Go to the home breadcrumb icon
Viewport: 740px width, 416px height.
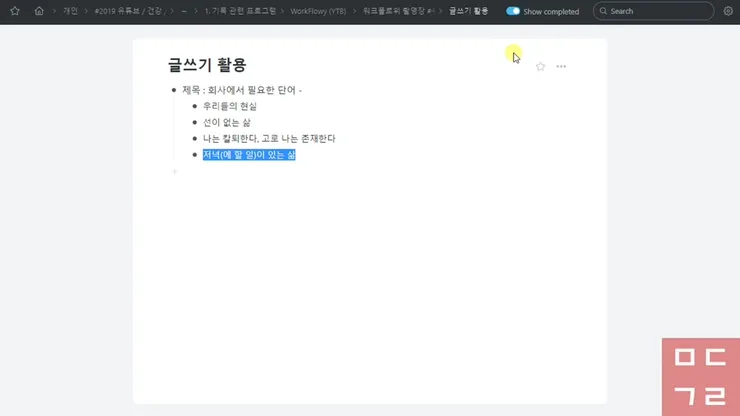(39, 11)
